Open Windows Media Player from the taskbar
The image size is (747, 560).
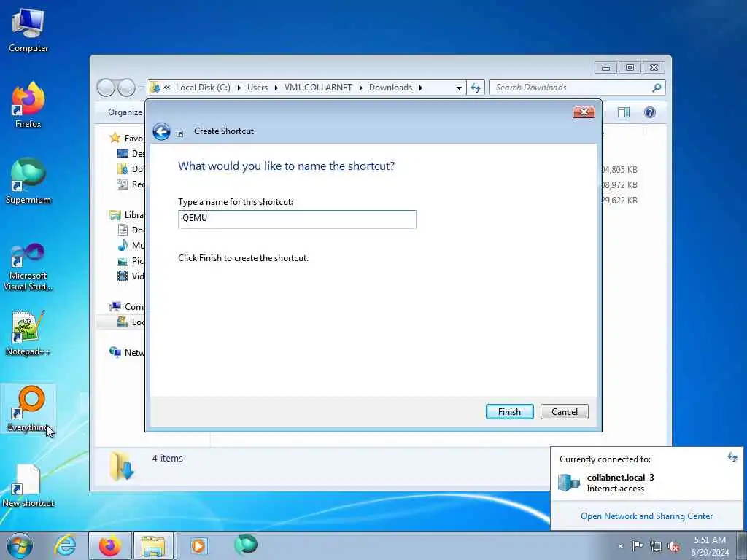pyautogui.click(x=198, y=545)
